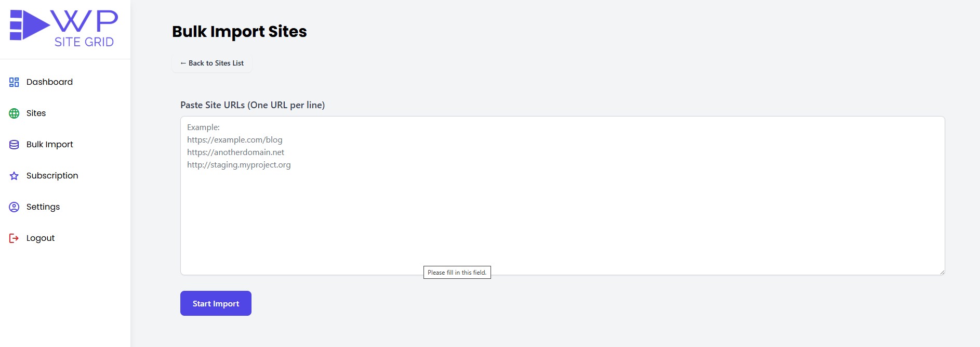Click the star icon next to Subscription
The image size is (980, 347).
[x=13, y=175]
